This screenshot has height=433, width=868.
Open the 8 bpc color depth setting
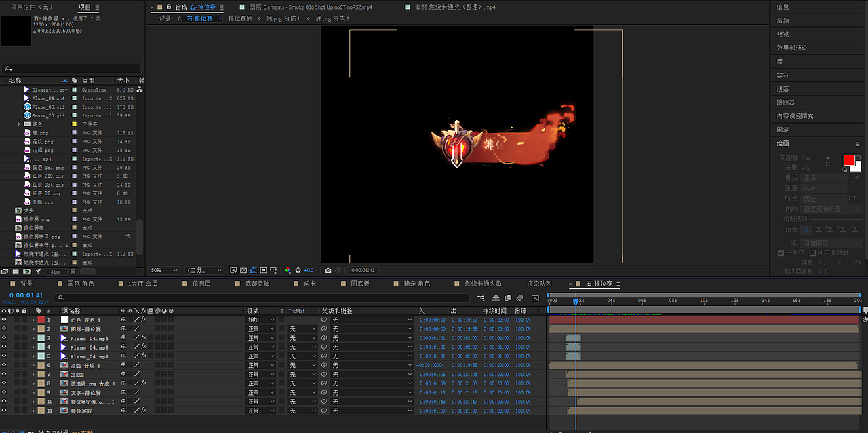[x=56, y=271]
